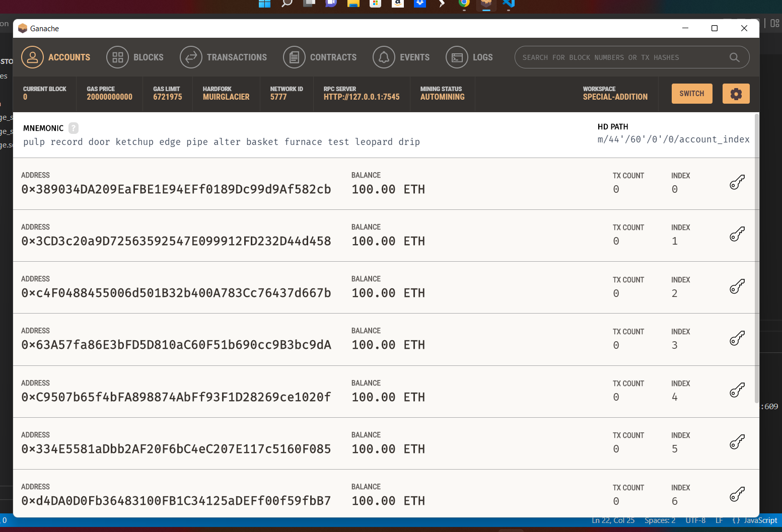
Task: Click UTF-8 encoding in VS Code status bar
Action: tap(695, 520)
